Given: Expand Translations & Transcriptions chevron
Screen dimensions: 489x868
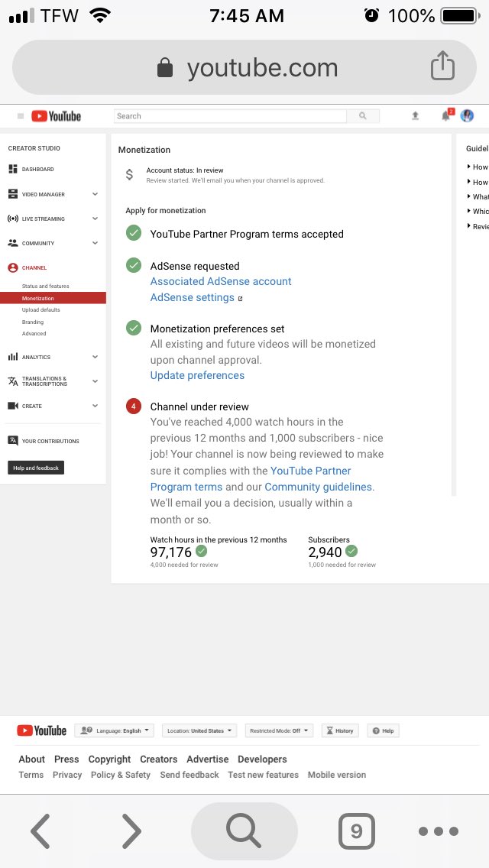Looking at the screenshot, I should coord(96,381).
